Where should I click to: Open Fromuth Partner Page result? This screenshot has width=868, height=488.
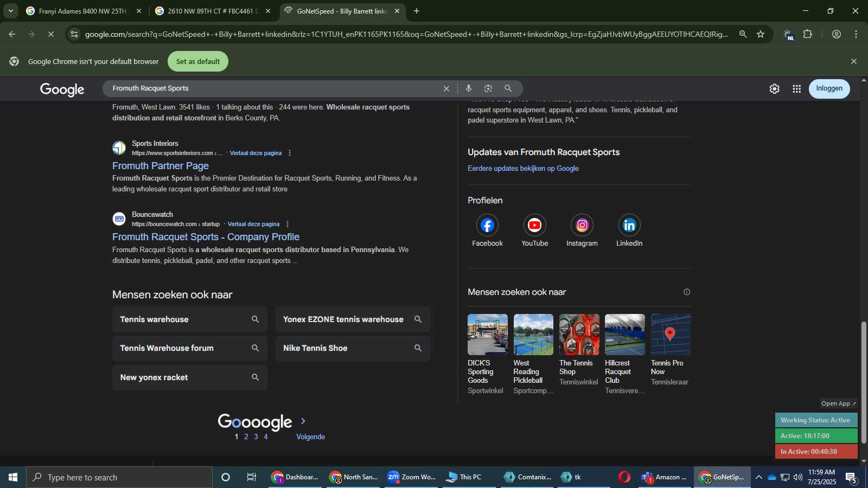(161, 166)
